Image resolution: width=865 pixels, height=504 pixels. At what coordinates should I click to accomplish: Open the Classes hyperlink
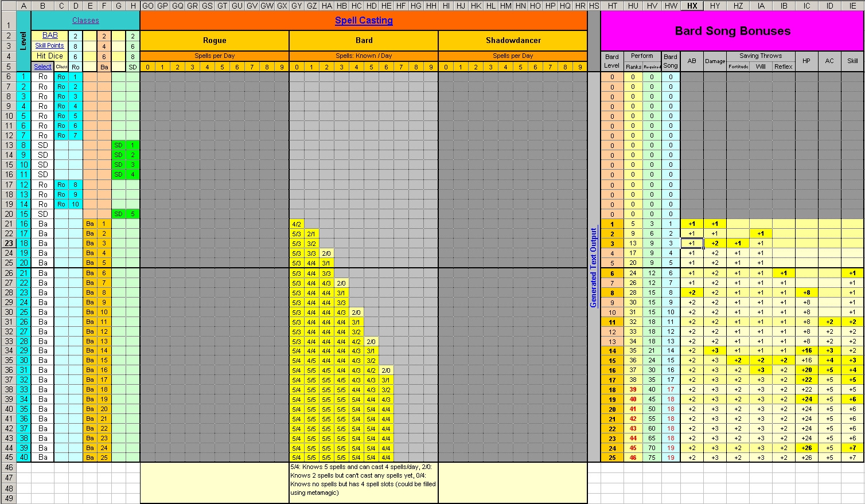(85, 21)
